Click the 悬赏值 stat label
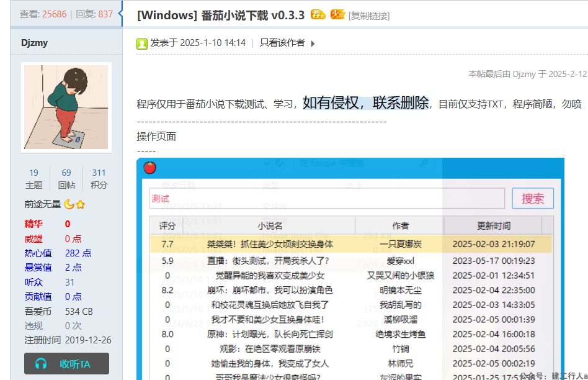The height and width of the screenshot is (380, 588). coord(38,268)
